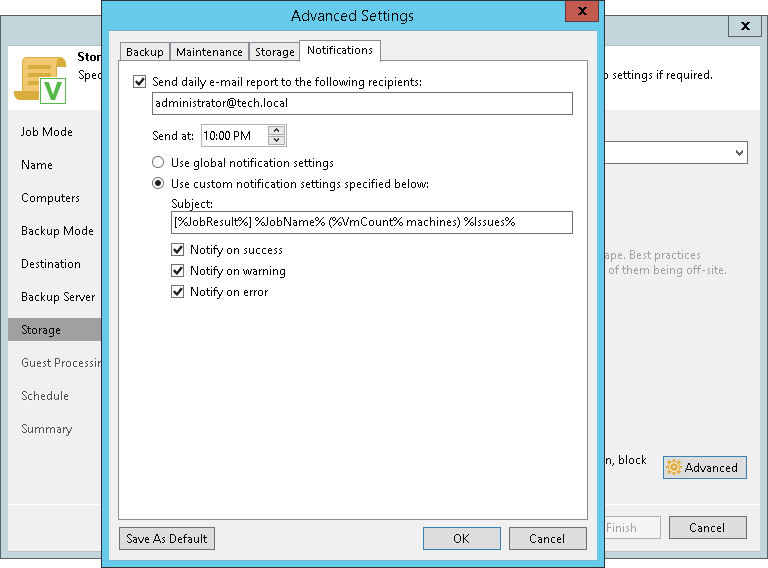Click the gear icon on Advanced button

coord(674,467)
